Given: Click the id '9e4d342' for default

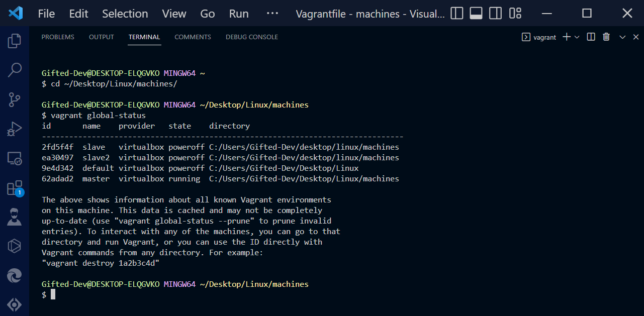Looking at the screenshot, I should tap(57, 168).
